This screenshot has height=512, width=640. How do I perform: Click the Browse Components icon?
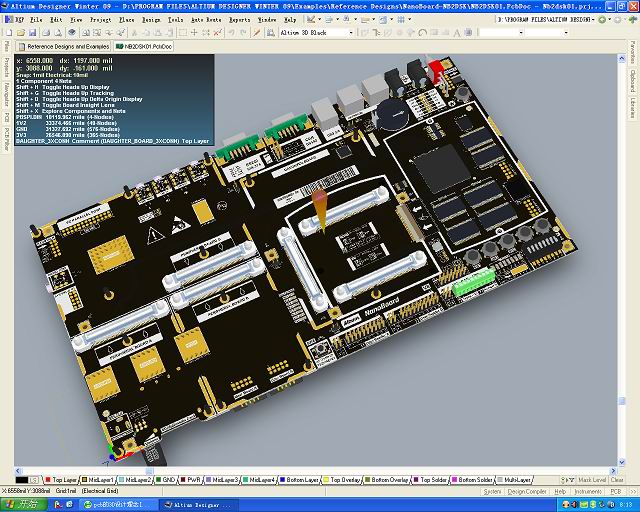[270, 33]
